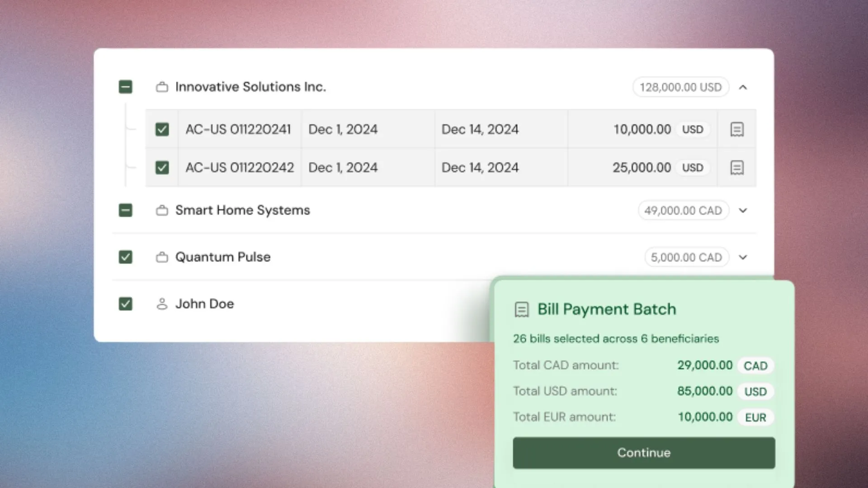Toggle Innovative Solutions Inc. group checkbox
Image resolution: width=868 pixels, height=488 pixels.
pos(125,87)
